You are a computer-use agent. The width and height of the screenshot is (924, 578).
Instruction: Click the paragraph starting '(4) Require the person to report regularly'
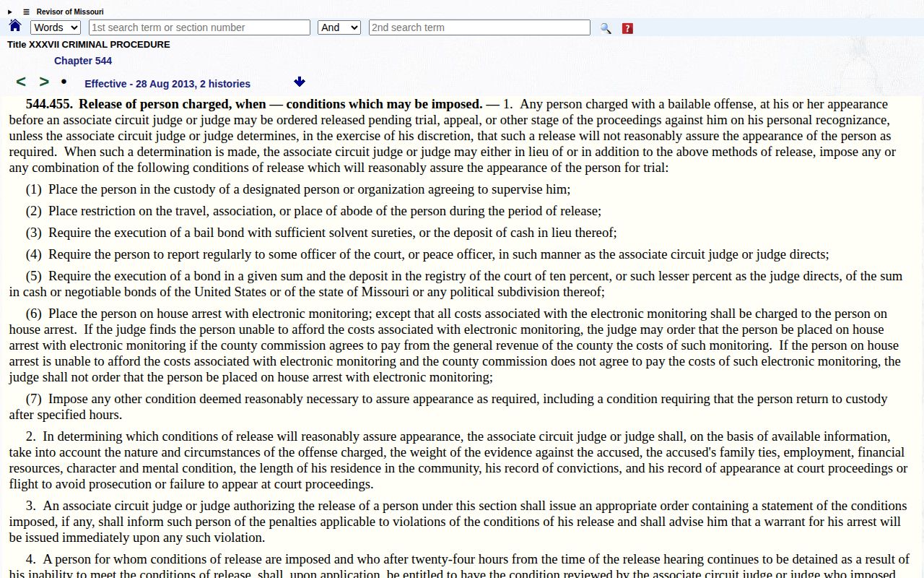427,254
